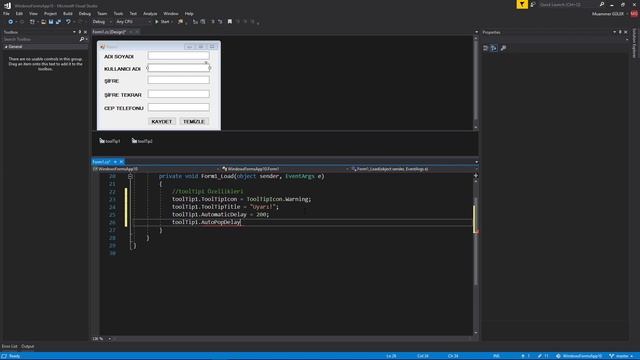Click the WindowsFormsApp repository name in status bar

click(579, 356)
